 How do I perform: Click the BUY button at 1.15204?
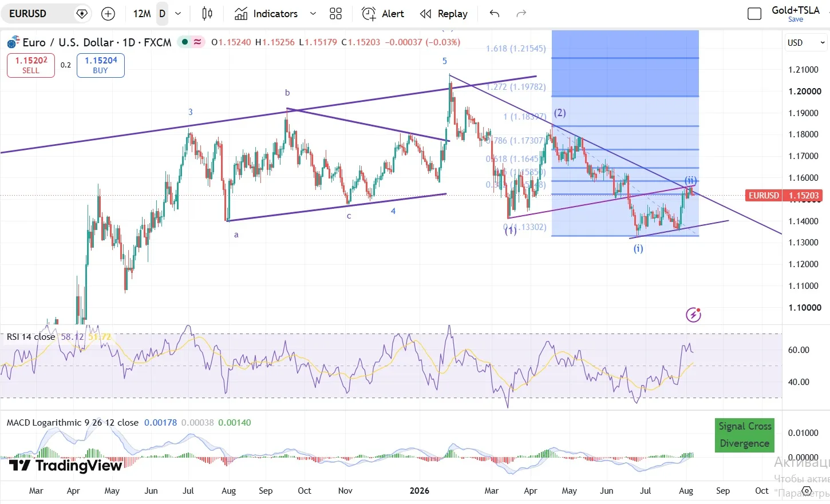pos(101,65)
